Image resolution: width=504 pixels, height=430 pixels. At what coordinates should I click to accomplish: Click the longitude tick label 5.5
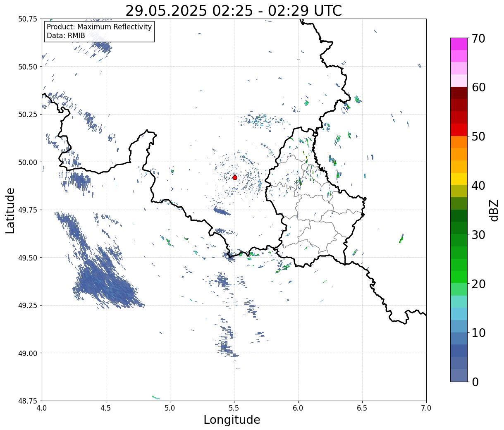[x=234, y=408]
